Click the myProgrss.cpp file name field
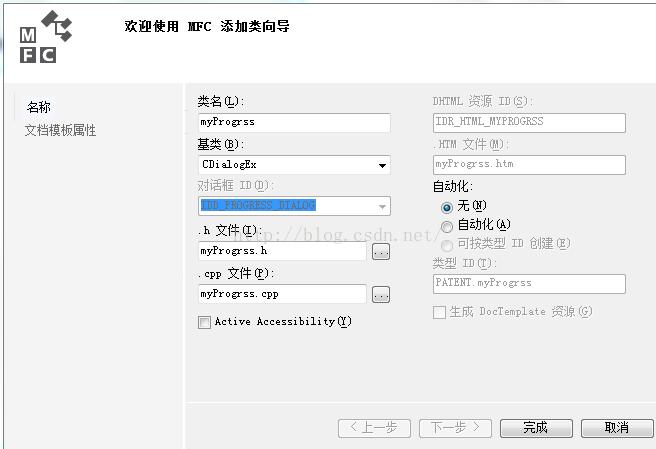The height and width of the screenshot is (449, 656). click(x=282, y=294)
